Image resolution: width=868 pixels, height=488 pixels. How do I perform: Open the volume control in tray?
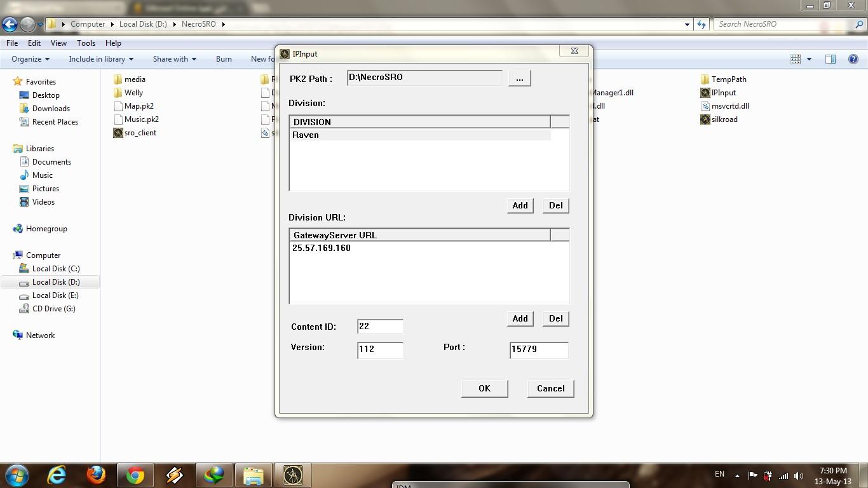tap(799, 475)
